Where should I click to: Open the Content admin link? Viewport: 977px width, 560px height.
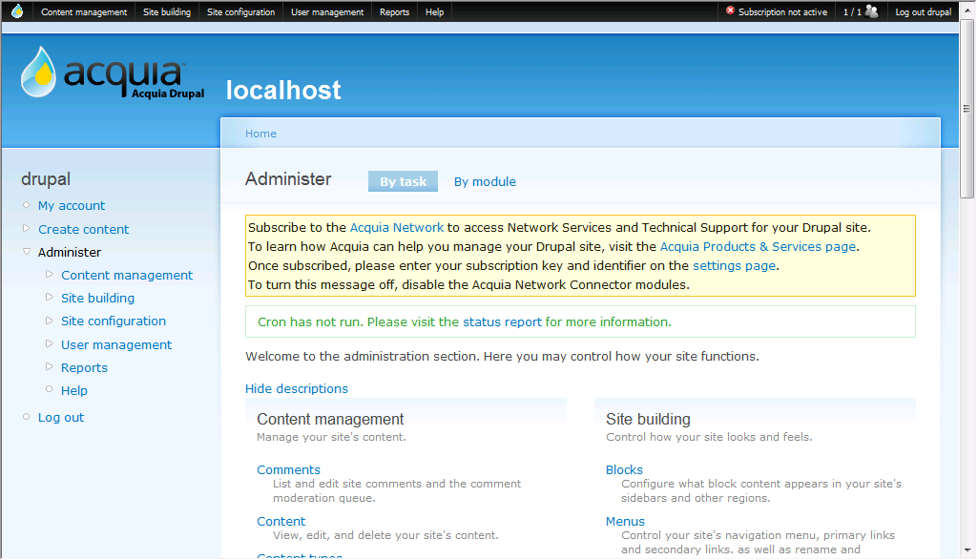coord(281,522)
